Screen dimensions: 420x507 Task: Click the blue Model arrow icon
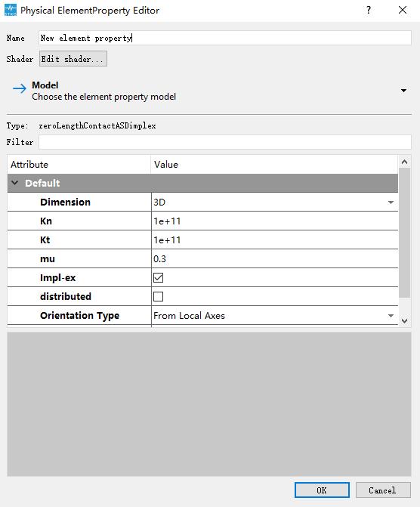20,88
